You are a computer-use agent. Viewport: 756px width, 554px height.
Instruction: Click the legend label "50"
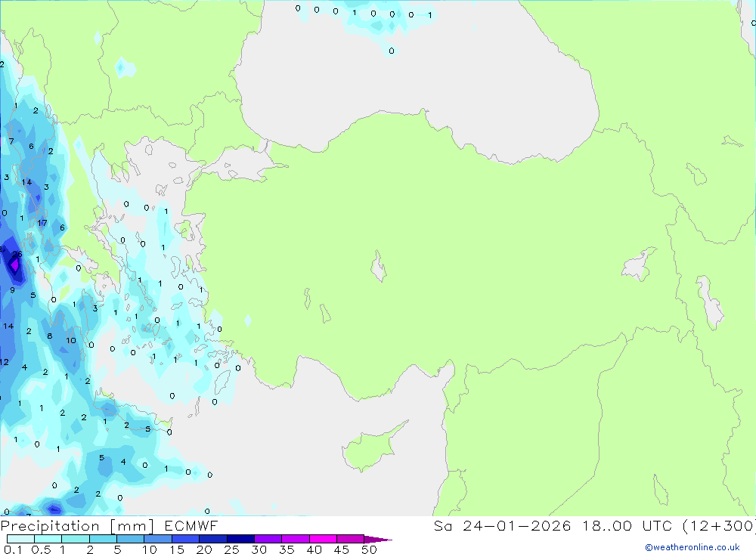click(x=370, y=549)
